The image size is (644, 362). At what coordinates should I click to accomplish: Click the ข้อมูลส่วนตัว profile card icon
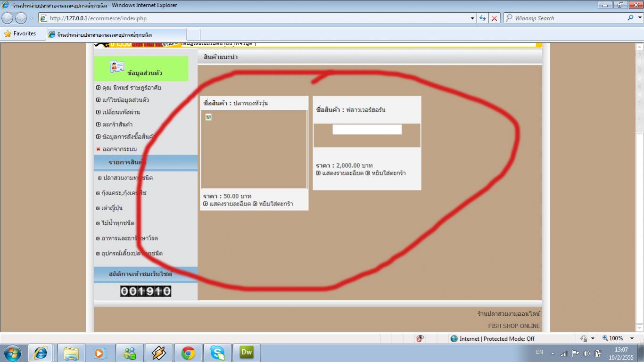click(x=117, y=67)
